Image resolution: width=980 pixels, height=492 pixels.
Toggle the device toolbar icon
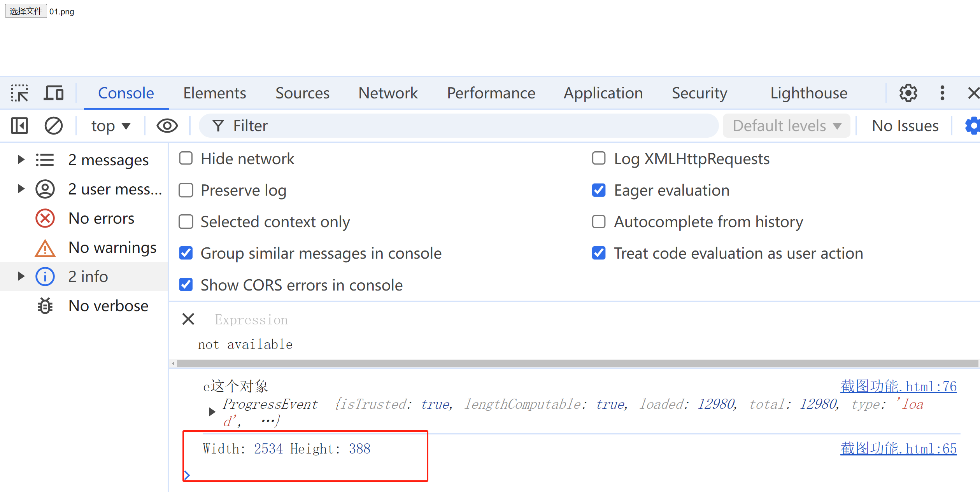[x=53, y=93]
